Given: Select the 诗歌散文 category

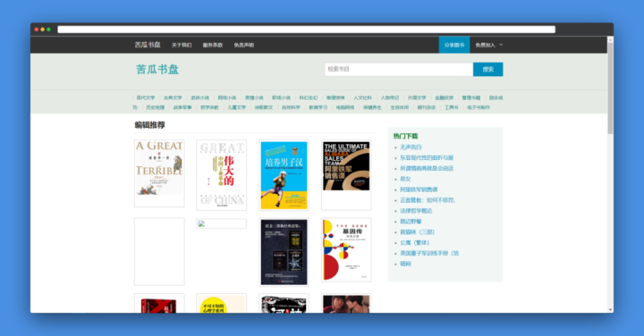Looking at the screenshot, I should click(263, 107).
